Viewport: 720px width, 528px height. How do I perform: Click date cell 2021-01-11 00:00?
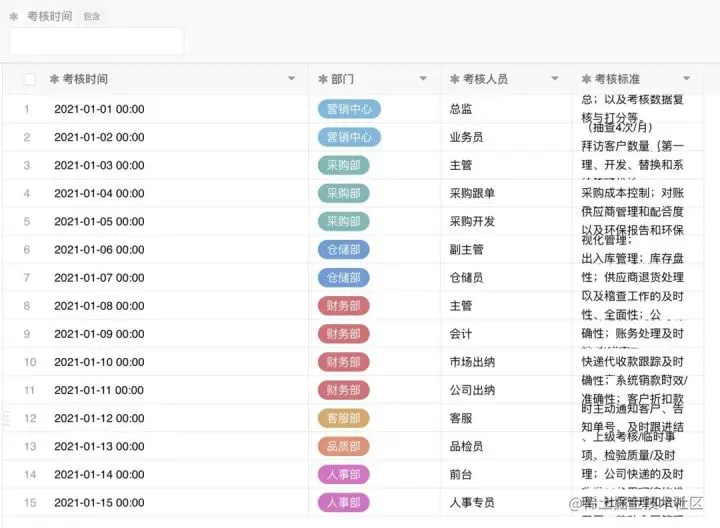99,390
